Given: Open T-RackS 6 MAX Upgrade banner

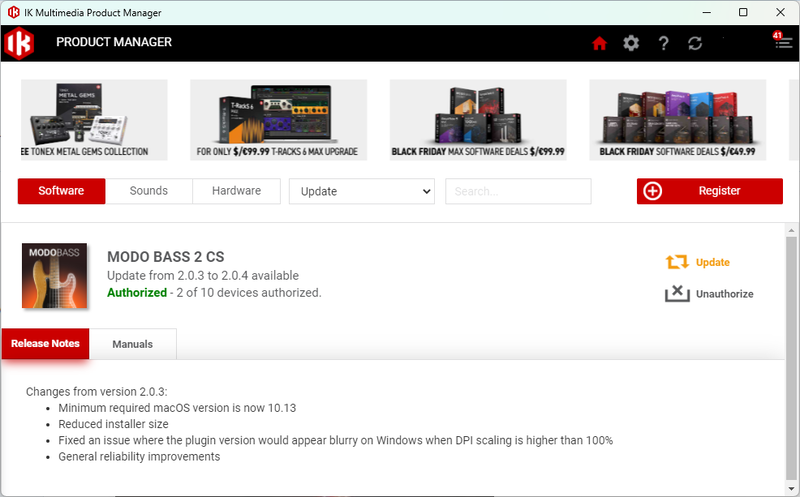Looking at the screenshot, I should point(279,120).
